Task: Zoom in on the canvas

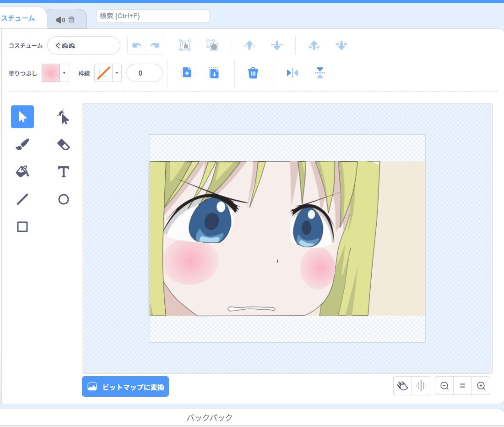Action: pyautogui.click(x=481, y=385)
